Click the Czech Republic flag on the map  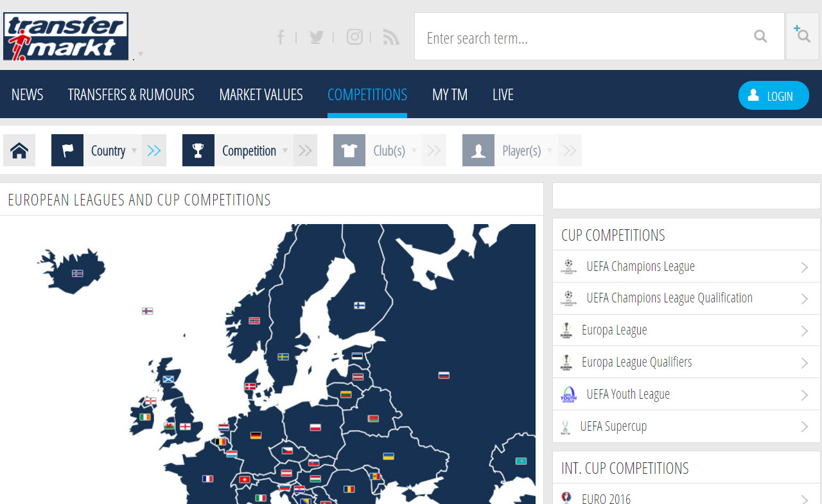pos(287,451)
